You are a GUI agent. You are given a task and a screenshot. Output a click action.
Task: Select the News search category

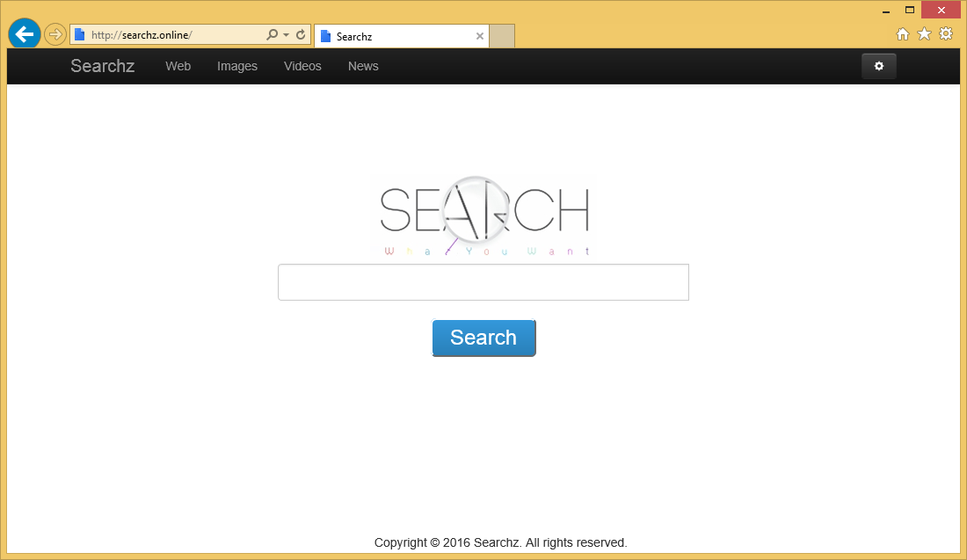tap(362, 65)
